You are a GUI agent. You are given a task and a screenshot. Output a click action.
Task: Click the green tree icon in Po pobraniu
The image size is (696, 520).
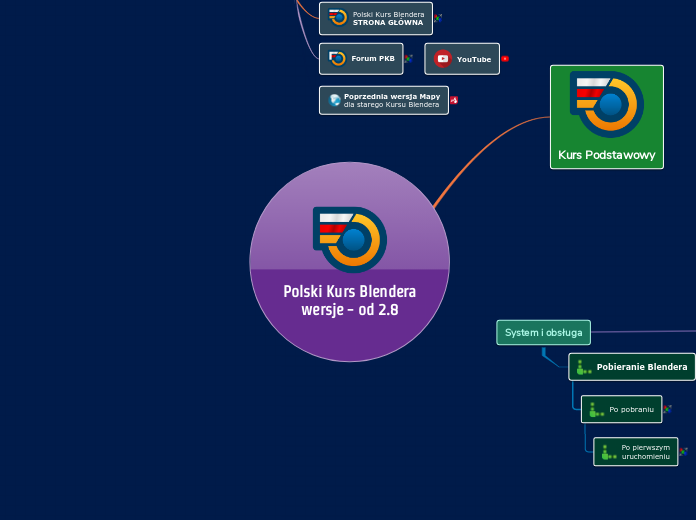tap(597, 409)
